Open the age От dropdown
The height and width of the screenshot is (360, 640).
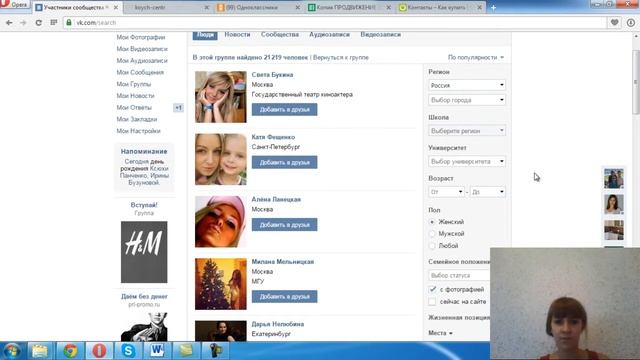[447, 192]
